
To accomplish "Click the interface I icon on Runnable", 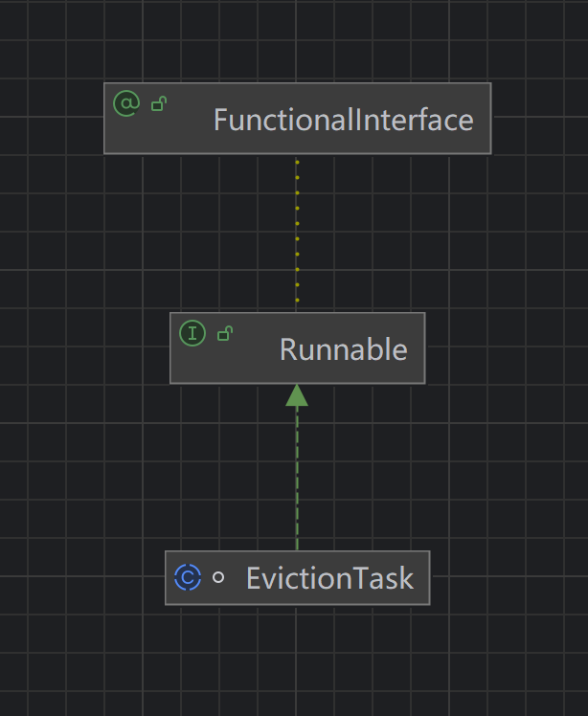I will coord(192,333).
